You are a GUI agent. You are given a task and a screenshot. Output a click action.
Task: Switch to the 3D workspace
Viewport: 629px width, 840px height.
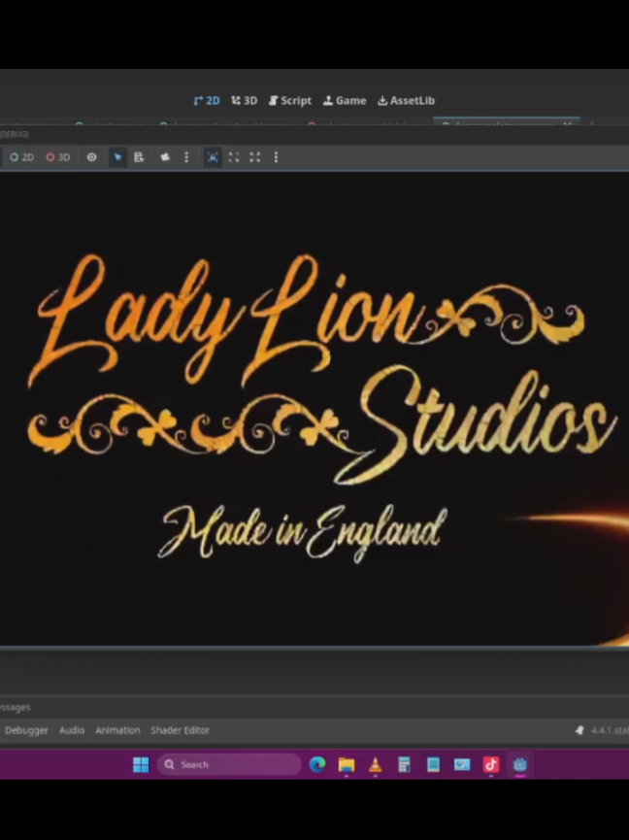(244, 101)
